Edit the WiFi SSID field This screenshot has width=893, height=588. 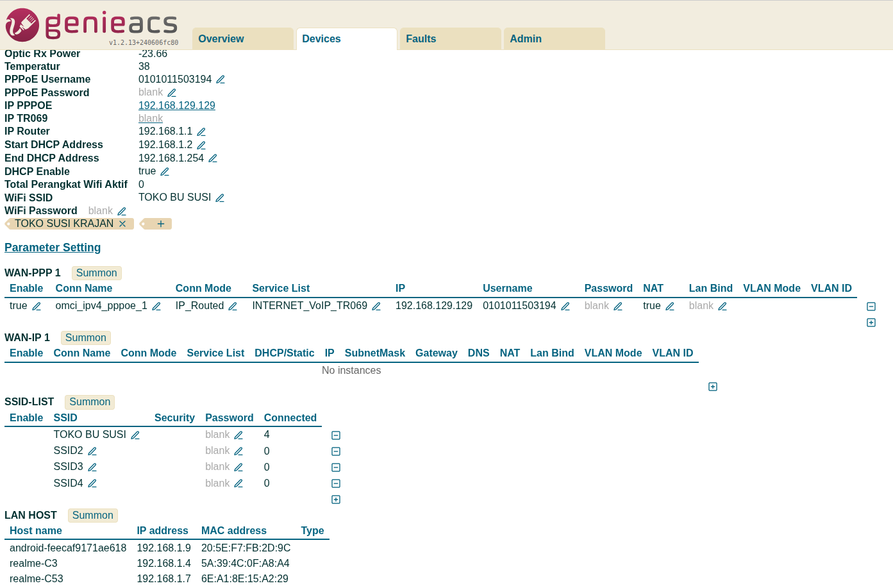pos(220,197)
